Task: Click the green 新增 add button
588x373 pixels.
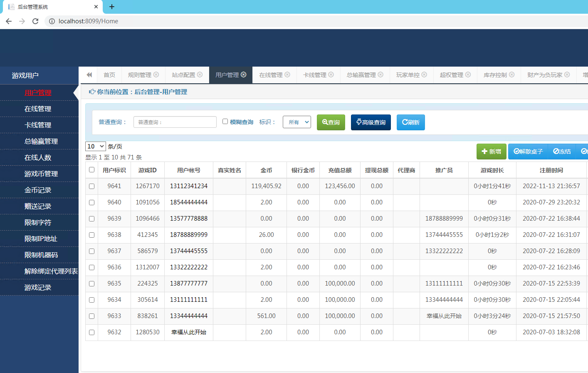Action: tap(491, 152)
